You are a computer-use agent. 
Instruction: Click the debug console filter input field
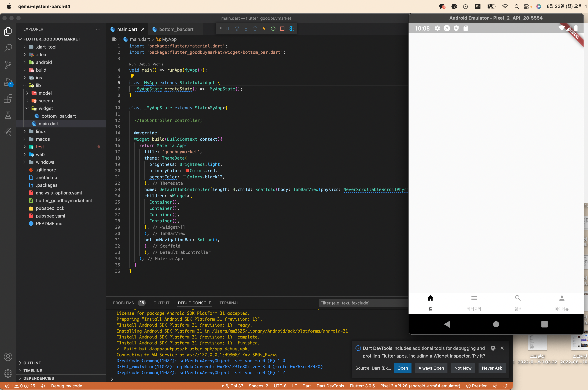tap(363, 303)
